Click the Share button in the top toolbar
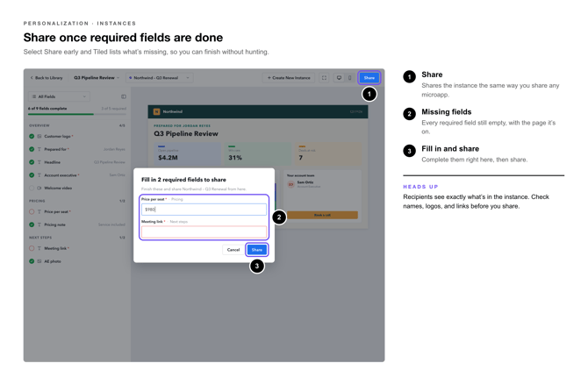Viewport: 588px width, 377px height. [x=369, y=78]
